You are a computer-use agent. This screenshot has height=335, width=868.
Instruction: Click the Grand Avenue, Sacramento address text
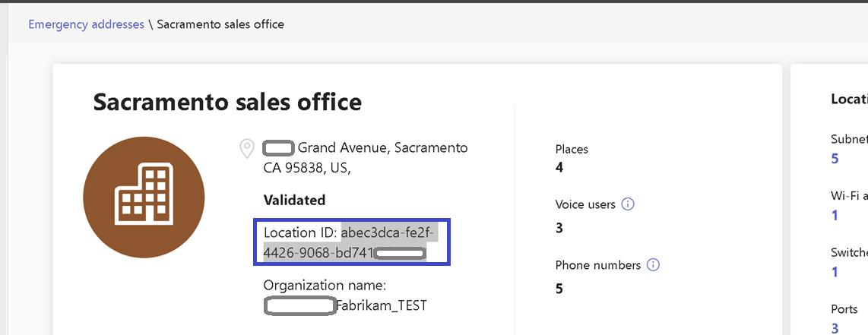point(382,147)
